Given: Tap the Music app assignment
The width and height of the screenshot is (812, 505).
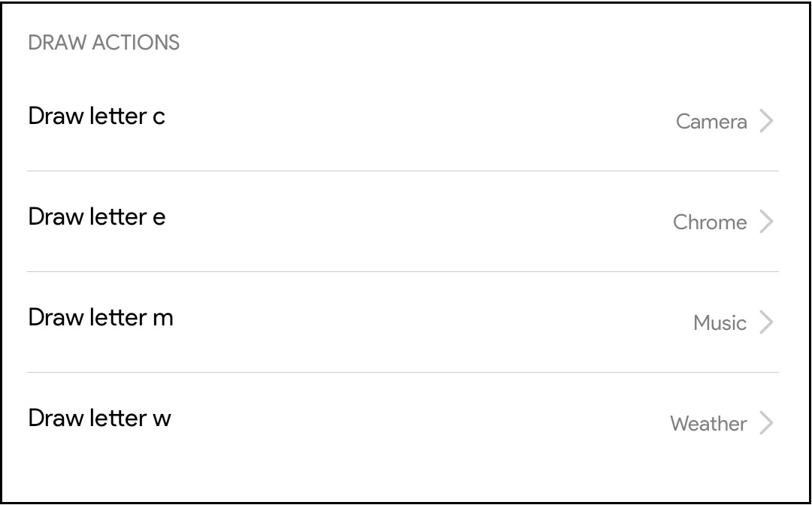Looking at the screenshot, I should click(x=720, y=323).
